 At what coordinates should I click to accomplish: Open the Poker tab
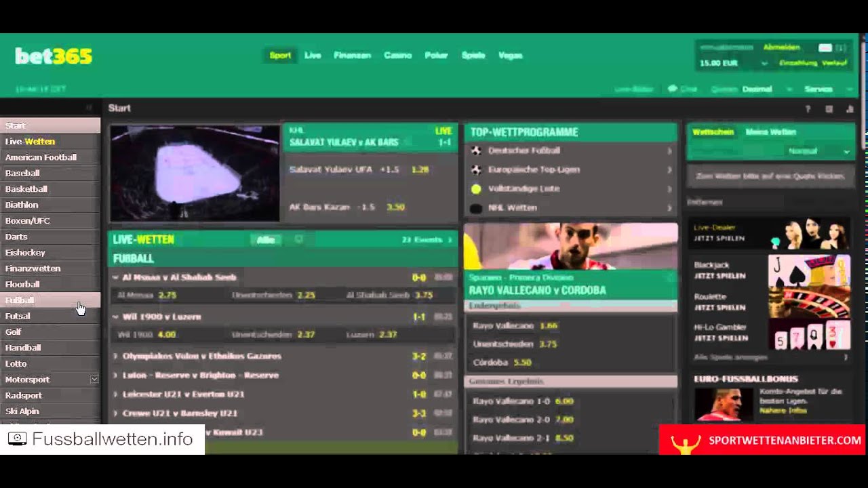[436, 56]
